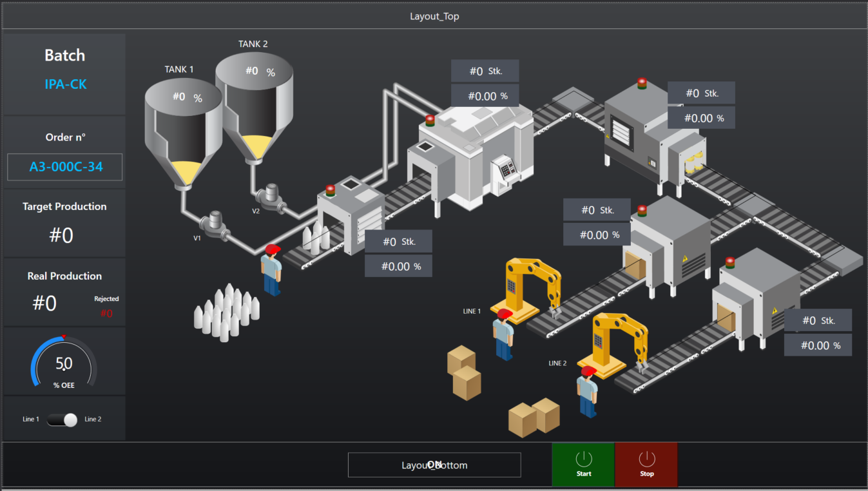Viewport: 868px width, 491px height.
Task: Click the Stk. counter beside the bottle feeder
Action: [x=398, y=242]
